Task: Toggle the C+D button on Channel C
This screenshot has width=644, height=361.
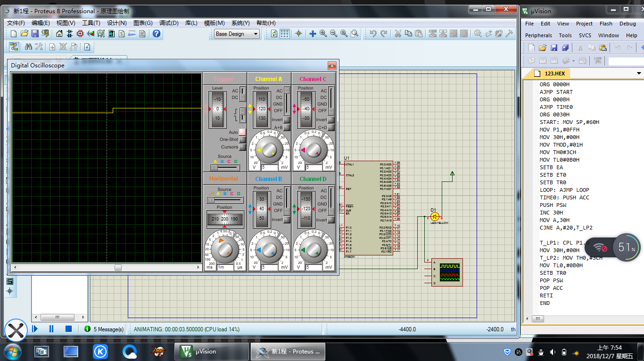Action: pos(331,127)
